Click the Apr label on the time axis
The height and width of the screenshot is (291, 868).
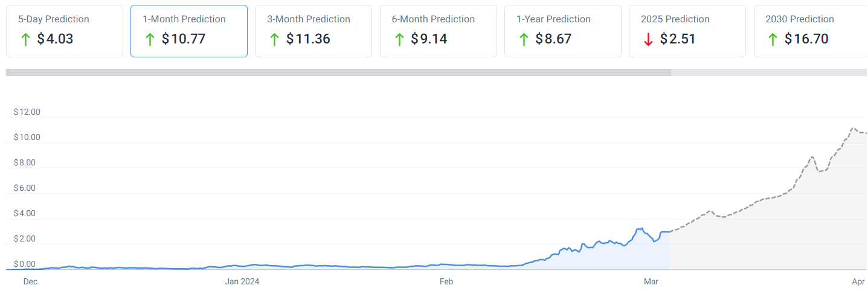[858, 281]
